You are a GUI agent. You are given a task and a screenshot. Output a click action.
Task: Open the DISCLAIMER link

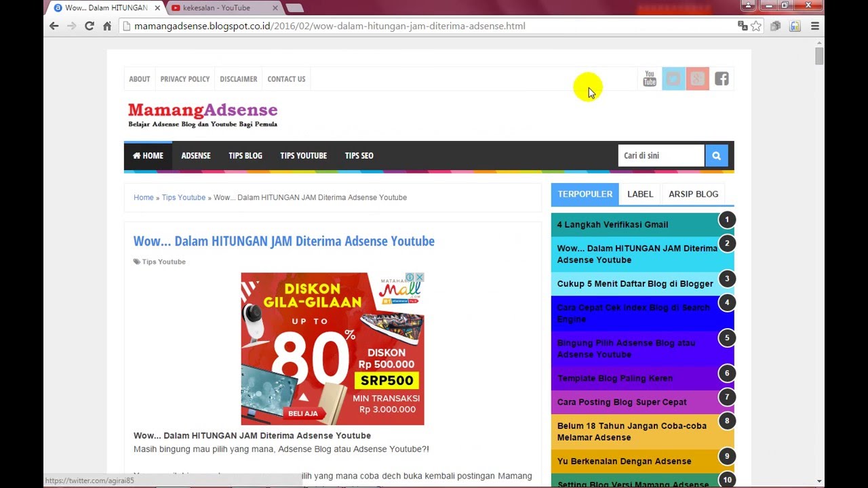coord(239,79)
